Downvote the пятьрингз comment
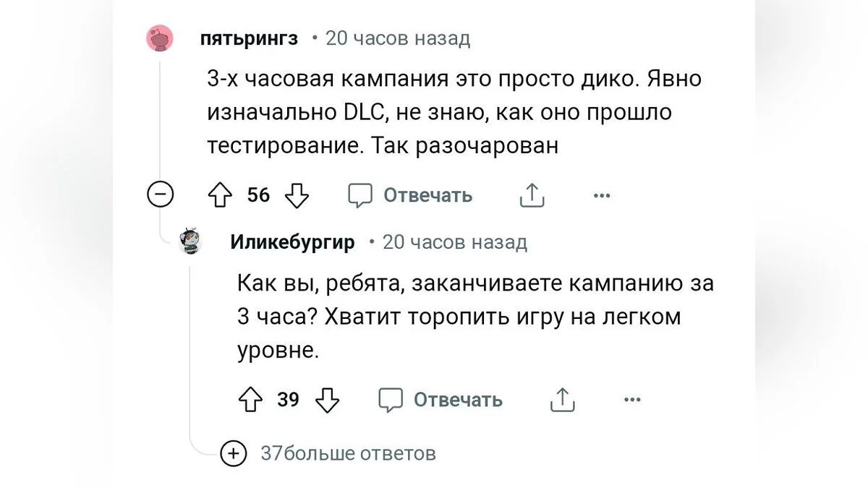This screenshot has height=488, width=868. click(297, 195)
